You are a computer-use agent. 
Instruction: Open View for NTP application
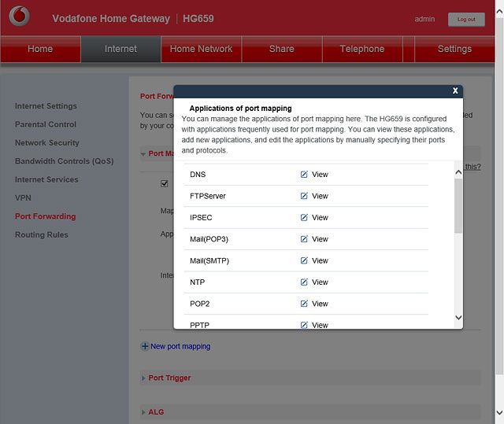320,282
